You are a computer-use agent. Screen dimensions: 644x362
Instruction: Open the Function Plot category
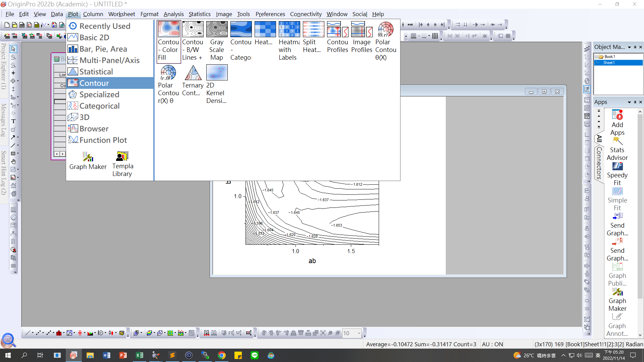pos(110,140)
